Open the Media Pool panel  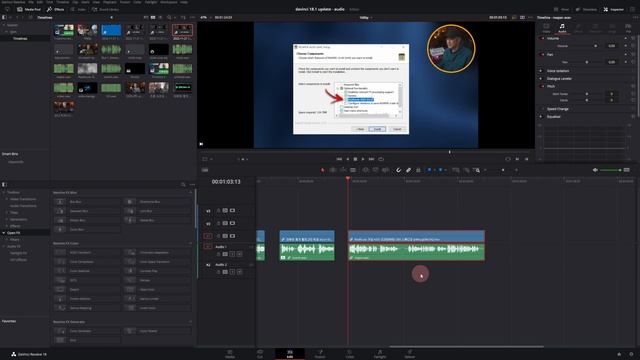(x=29, y=9)
